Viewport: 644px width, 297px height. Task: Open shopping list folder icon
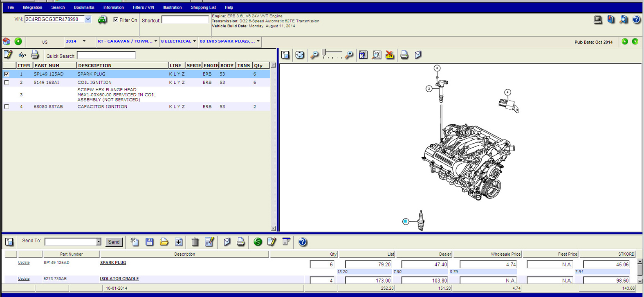click(164, 242)
